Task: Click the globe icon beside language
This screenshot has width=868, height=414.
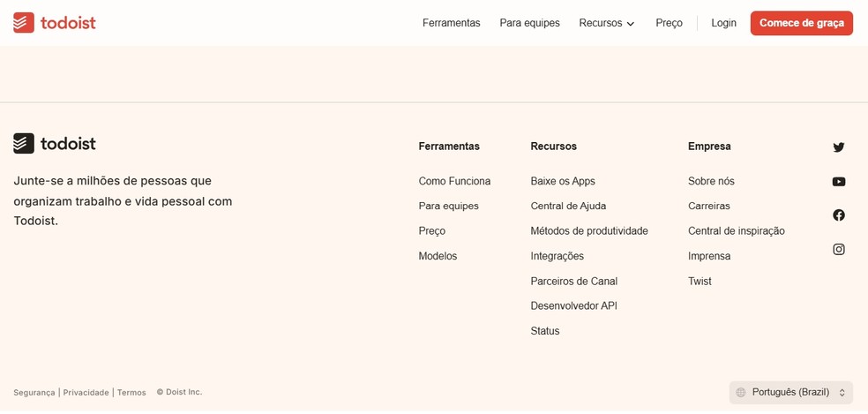Action: [741, 393]
